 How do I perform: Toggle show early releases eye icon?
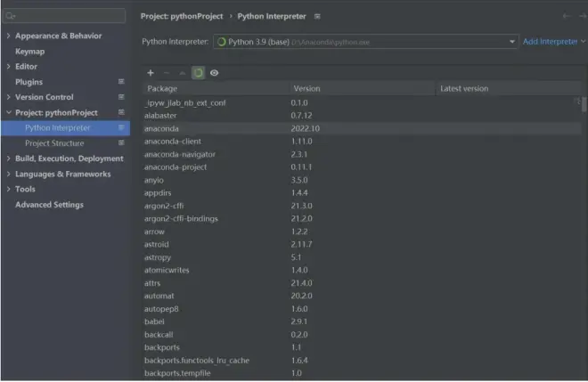(x=214, y=73)
